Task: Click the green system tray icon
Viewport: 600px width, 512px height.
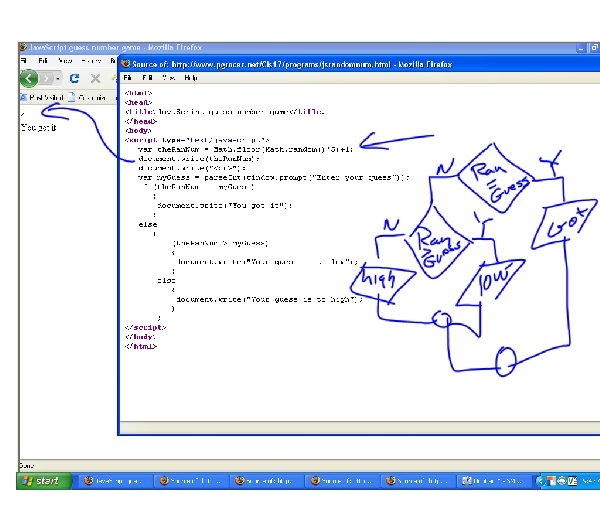Action: click(572, 481)
